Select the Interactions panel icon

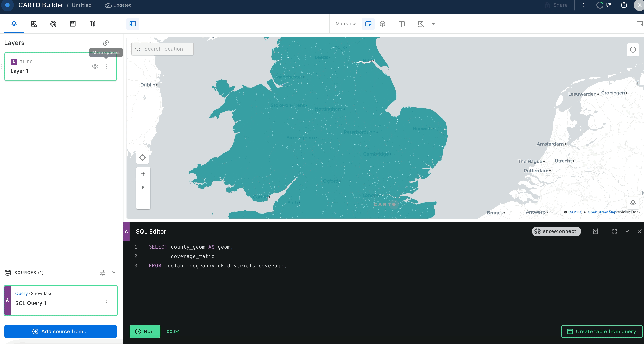[x=53, y=24]
